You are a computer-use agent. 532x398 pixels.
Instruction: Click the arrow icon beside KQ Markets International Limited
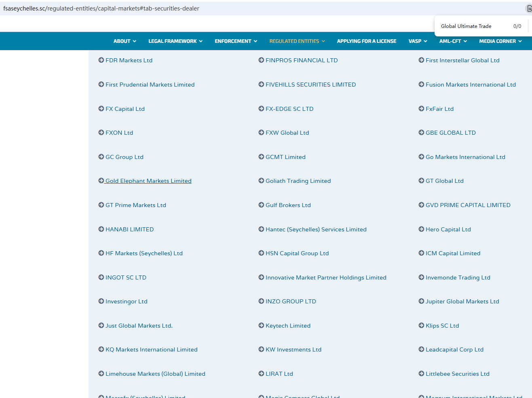coord(101,349)
